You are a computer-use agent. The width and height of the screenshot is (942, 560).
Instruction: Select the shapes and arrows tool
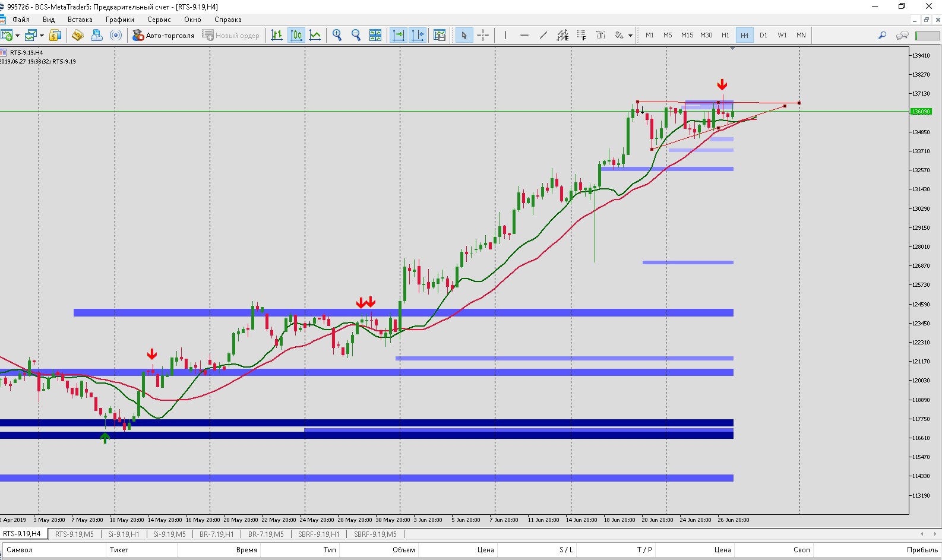(619, 36)
